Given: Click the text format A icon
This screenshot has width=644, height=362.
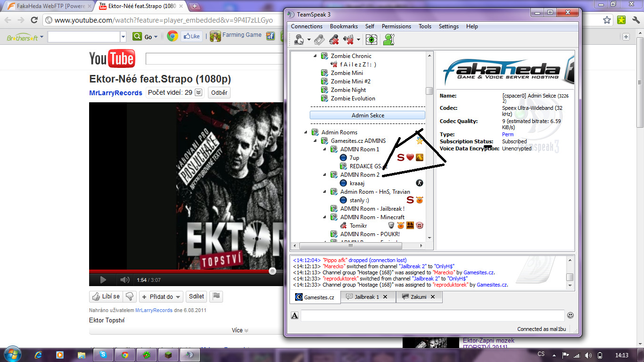Looking at the screenshot, I should click(295, 315).
